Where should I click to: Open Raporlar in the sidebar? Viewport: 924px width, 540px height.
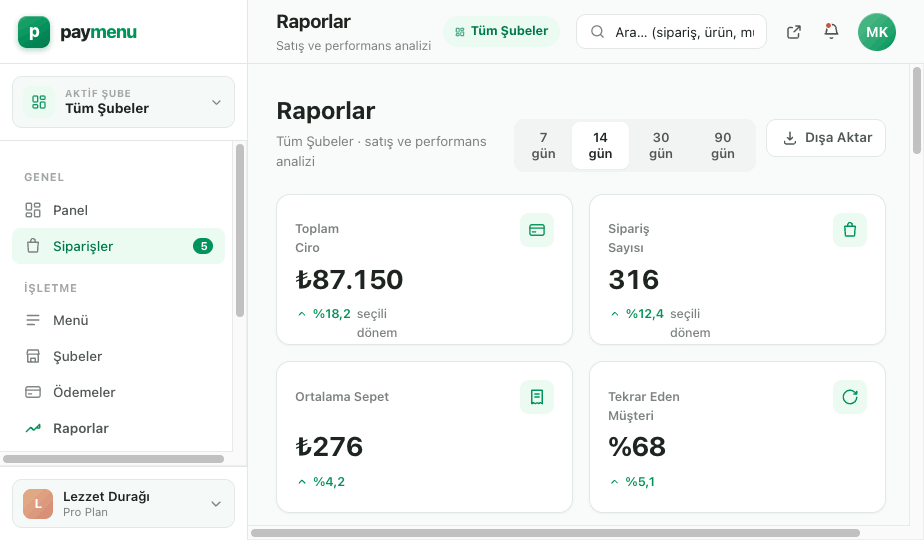pos(118,429)
